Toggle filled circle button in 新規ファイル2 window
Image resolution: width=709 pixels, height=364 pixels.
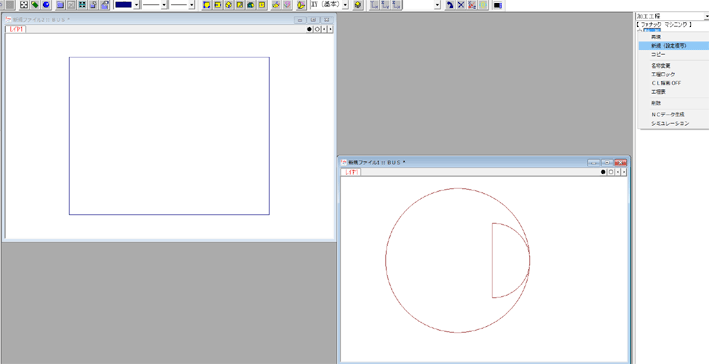point(310,29)
